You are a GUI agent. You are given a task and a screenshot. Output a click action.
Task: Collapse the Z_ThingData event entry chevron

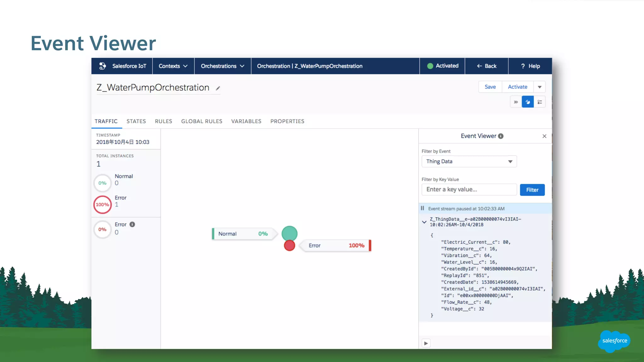click(424, 222)
